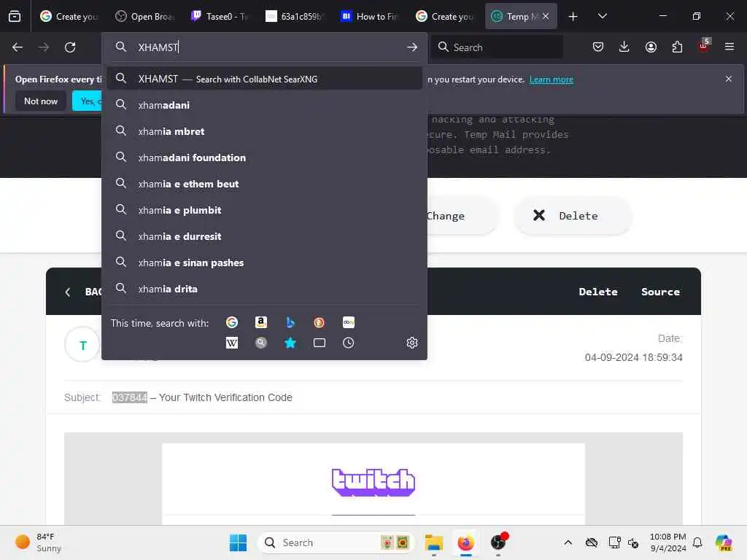Select the xhamadani foundation suggestion
747x560 pixels.
[x=264, y=157]
